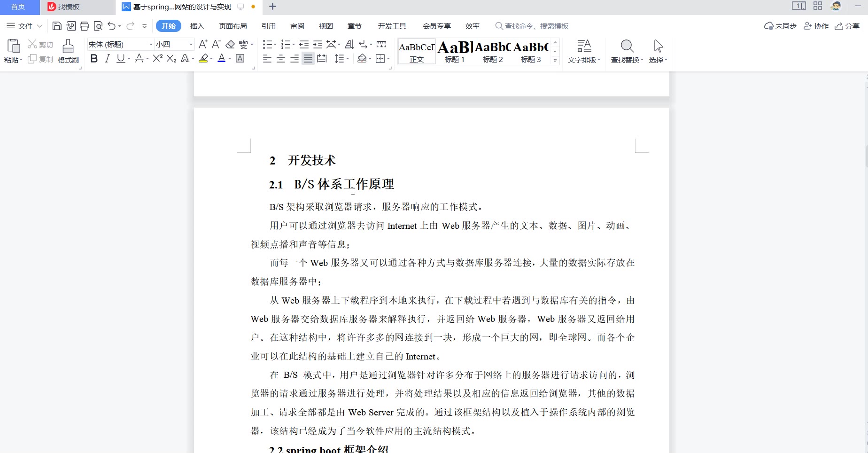Apply the paragraph shading fill color

pos(362,58)
